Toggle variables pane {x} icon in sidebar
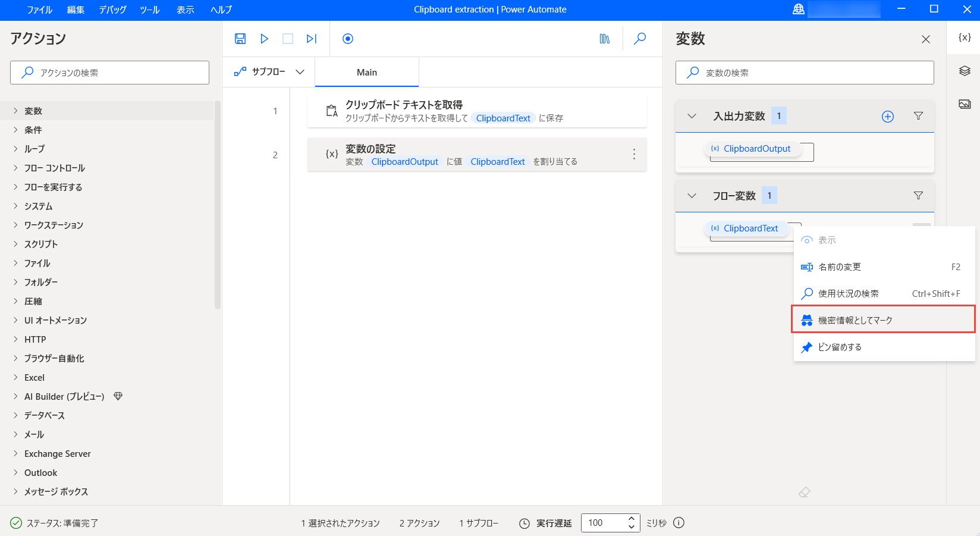Screen dimensions: 980x536 click(965, 37)
